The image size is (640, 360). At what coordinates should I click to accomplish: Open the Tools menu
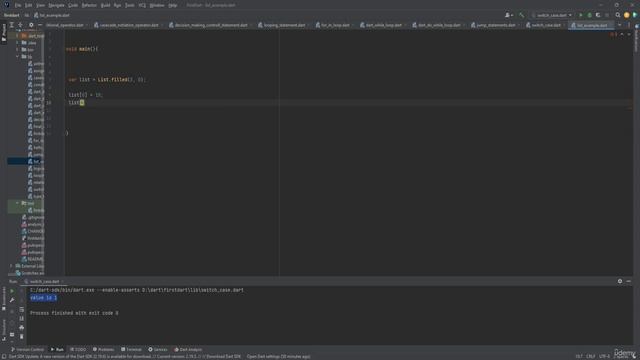click(130, 5)
